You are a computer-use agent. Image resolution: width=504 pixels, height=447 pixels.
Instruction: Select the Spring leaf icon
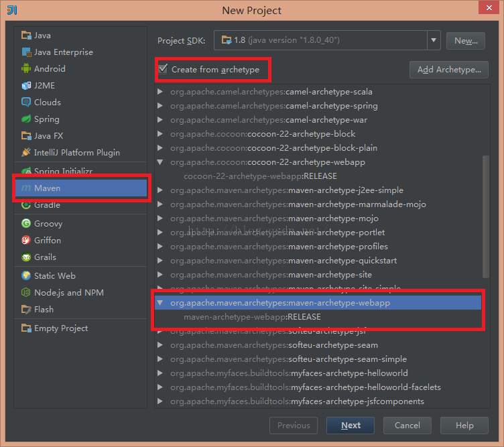26,119
